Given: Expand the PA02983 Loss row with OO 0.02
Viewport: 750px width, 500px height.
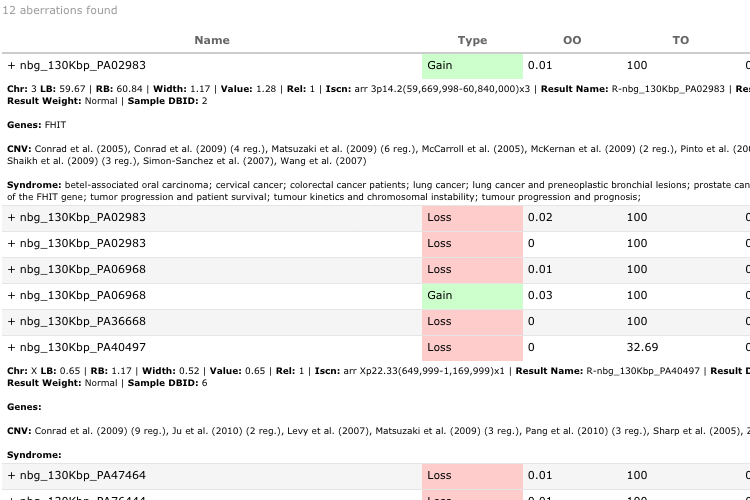Looking at the screenshot, I should coord(11,218).
